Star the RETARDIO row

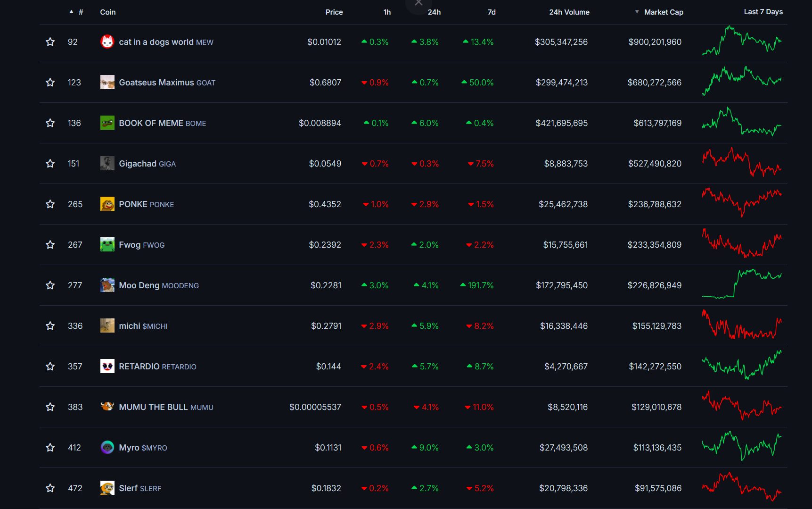[x=50, y=367]
